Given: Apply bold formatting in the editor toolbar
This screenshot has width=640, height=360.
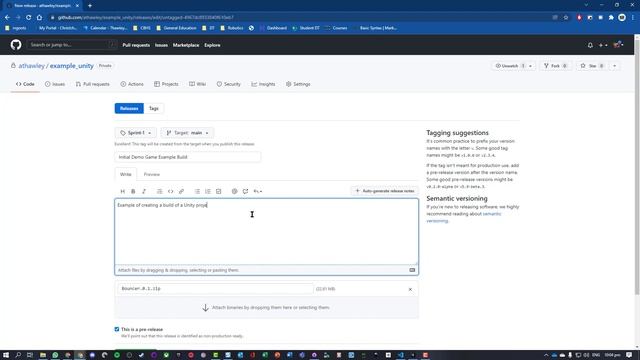Looking at the screenshot, I should 133,191.
